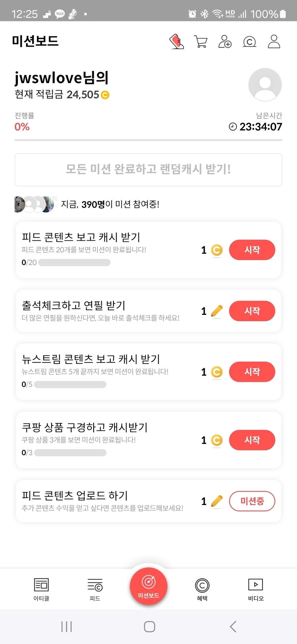The image size is (297, 644).
Task: Switch to the 아티클 tab
Action: point(41,589)
